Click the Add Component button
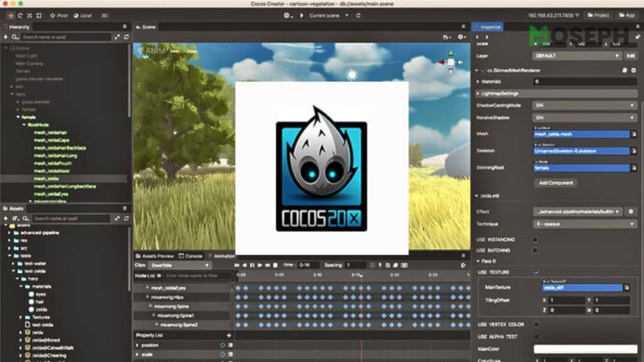The image size is (644, 362). [x=556, y=183]
